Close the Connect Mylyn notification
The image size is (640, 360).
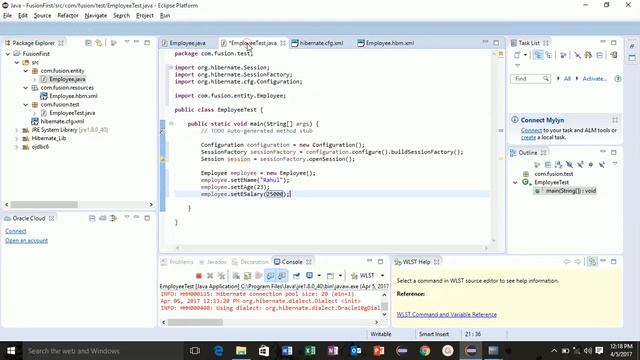coord(615,120)
